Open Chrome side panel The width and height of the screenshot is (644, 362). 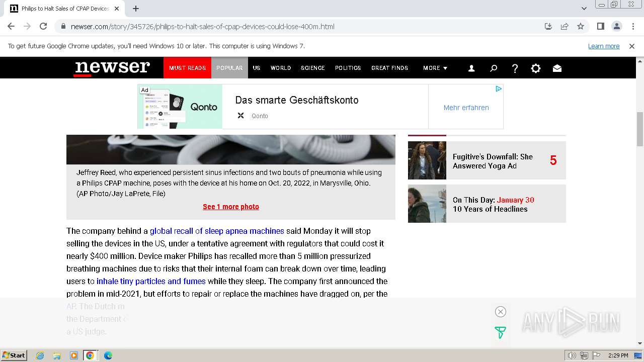(x=600, y=26)
